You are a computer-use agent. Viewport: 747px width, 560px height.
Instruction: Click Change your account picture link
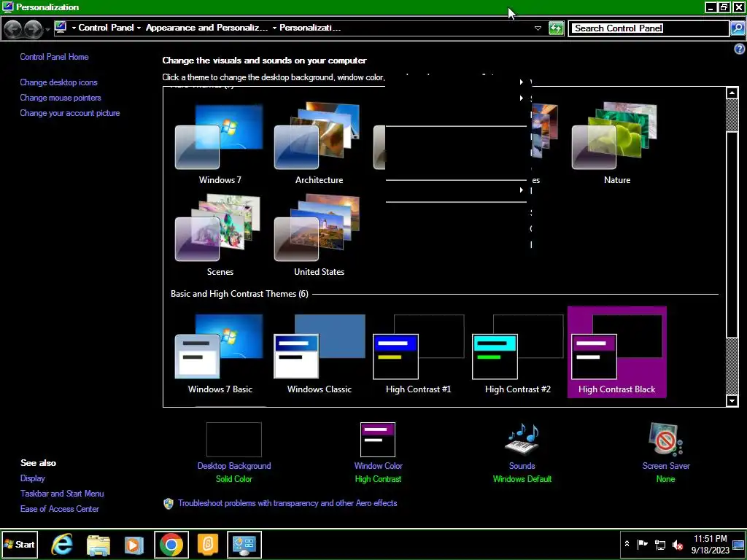70,113
